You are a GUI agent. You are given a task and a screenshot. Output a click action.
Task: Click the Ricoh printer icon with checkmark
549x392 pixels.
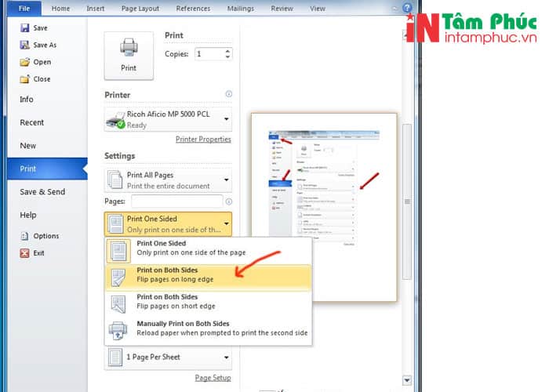pos(115,120)
